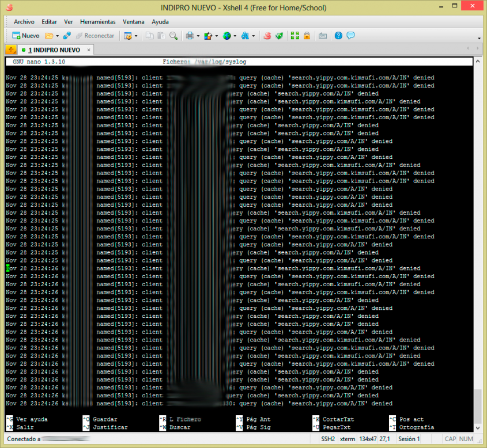Click xterm in the status bar
This screenshot has width=487, height=448.
(347, 439)
